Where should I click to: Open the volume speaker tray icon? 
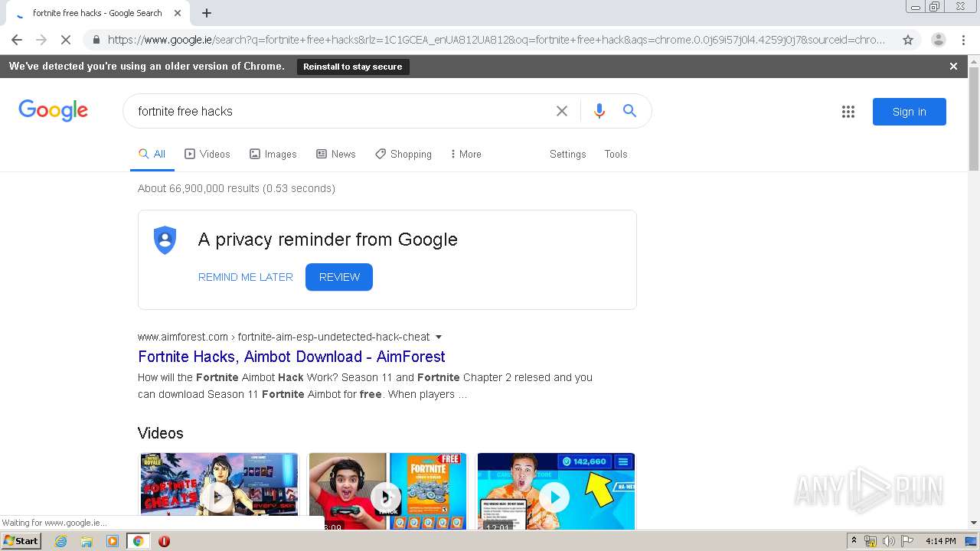coord(888,541)
